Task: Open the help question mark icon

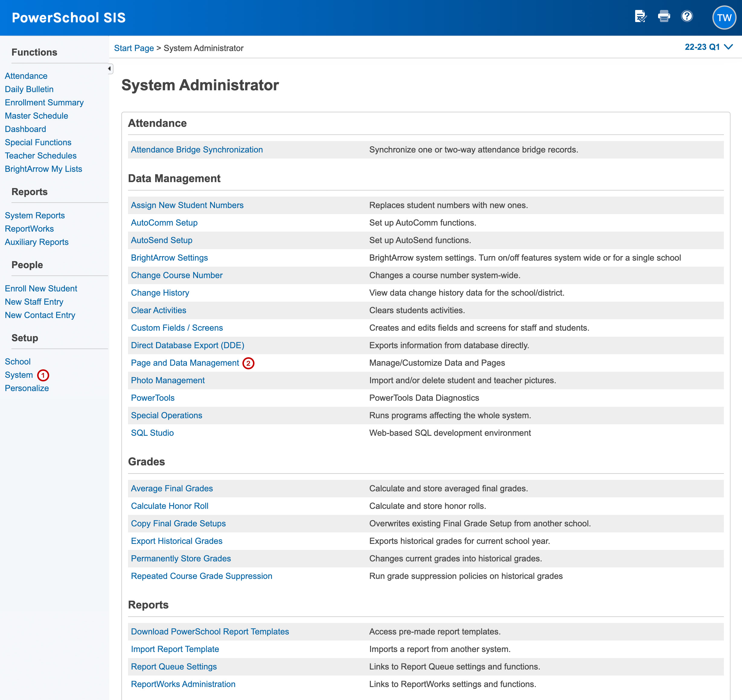Action: [687, 16]
